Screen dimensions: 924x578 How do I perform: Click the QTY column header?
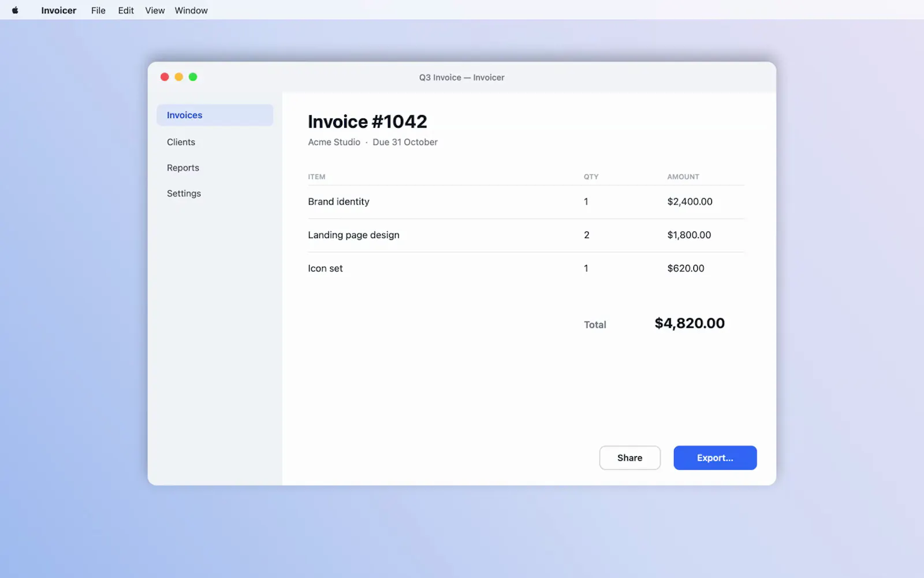591,177
